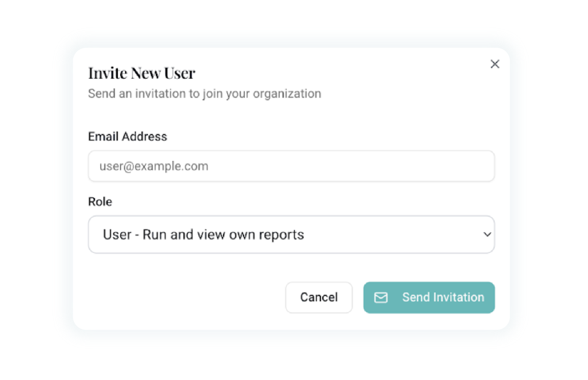Tap the close X above the dialog content
Image resolution: width=588 pixels, height=380 pixels.
(495, 64)
